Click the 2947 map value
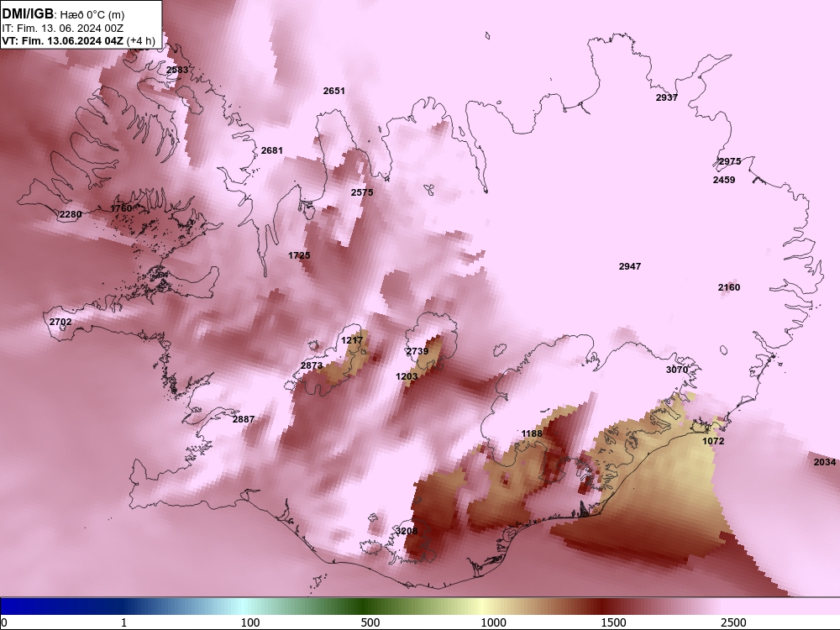 click(630, 266)
